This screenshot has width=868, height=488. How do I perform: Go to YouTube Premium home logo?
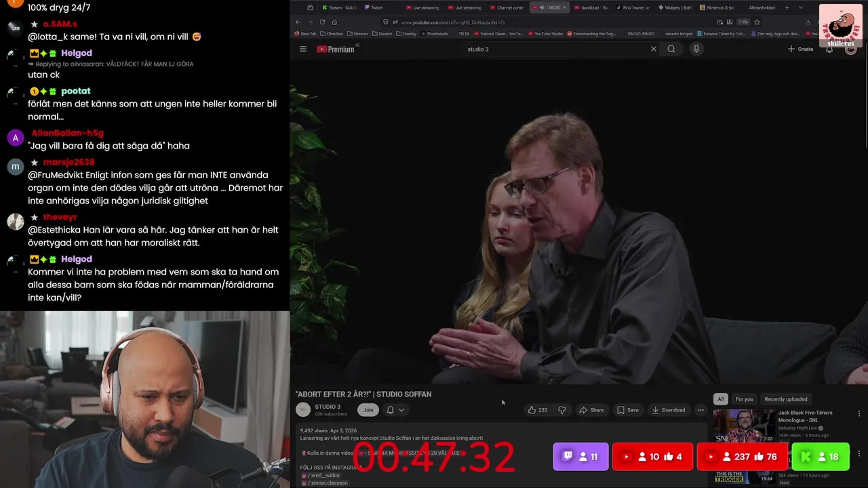pyautogui.click(x=336, y=49)
